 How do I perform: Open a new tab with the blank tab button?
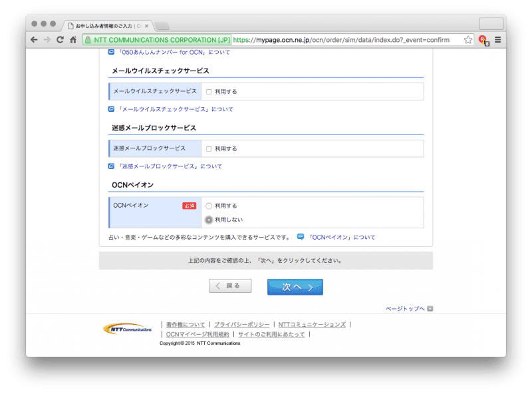point(162,26)
